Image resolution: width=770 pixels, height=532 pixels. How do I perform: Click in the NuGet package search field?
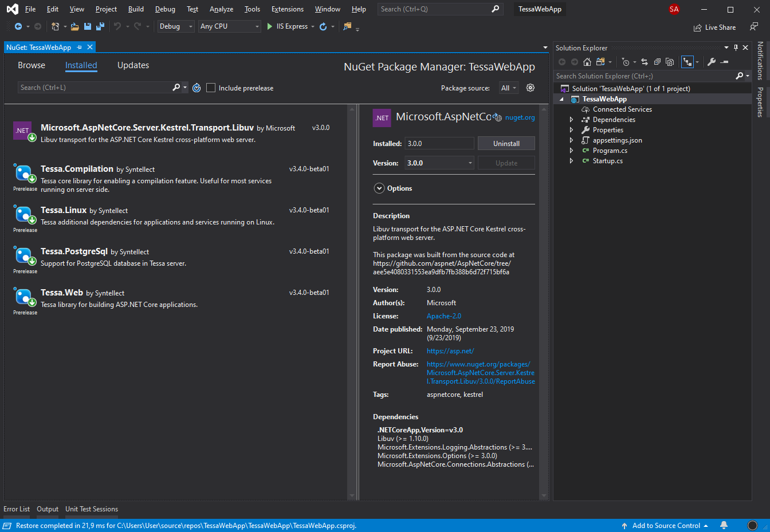[x=95, y=88]
